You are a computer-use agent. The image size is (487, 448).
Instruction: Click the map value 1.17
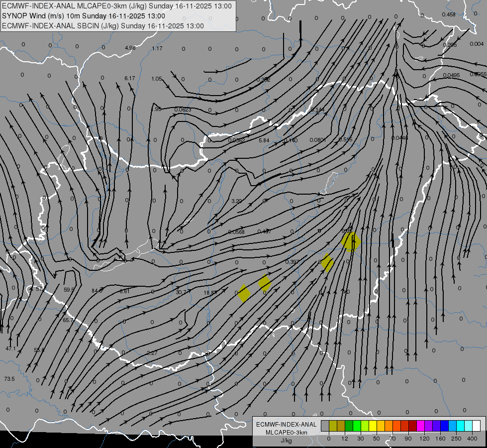click(157, 48)
